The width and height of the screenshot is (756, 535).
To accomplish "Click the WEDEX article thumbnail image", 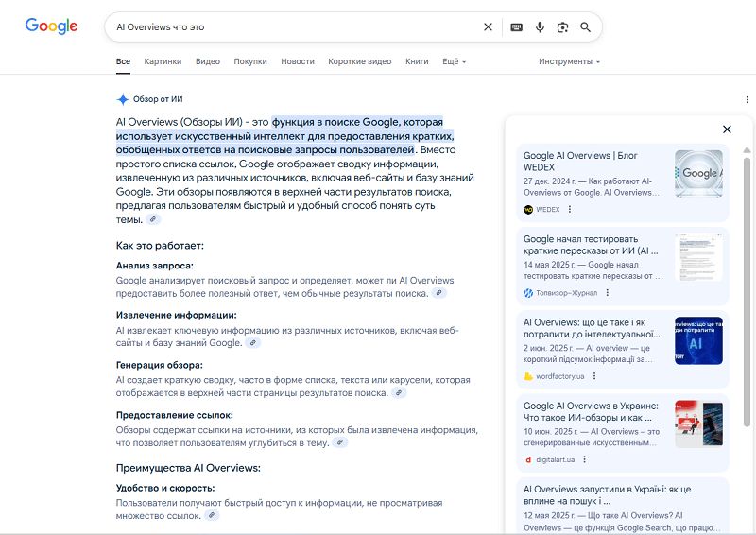I will point(698,174).
